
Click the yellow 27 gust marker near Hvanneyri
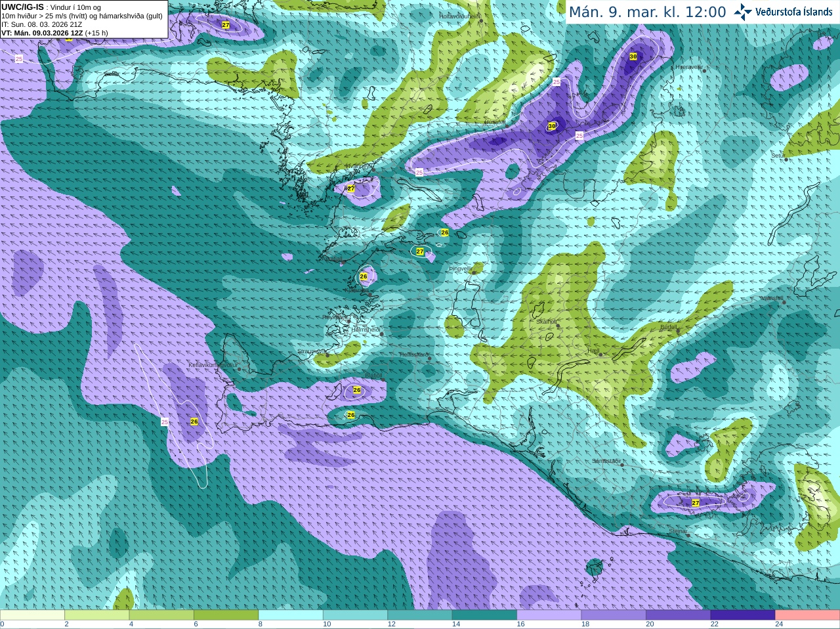pos(351,188)
